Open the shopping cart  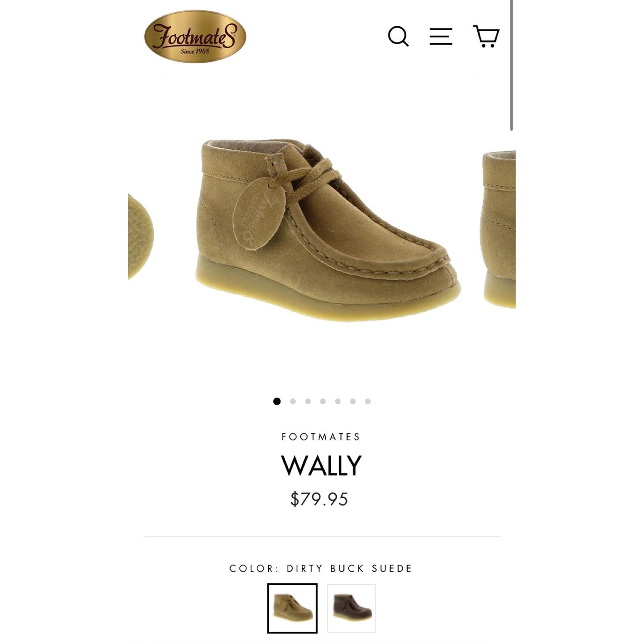click(486, 36)
